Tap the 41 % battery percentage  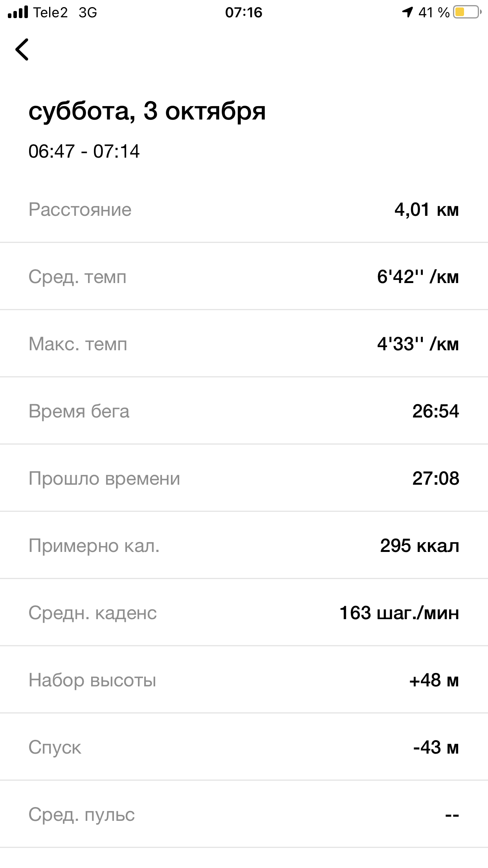pos(434,13)
